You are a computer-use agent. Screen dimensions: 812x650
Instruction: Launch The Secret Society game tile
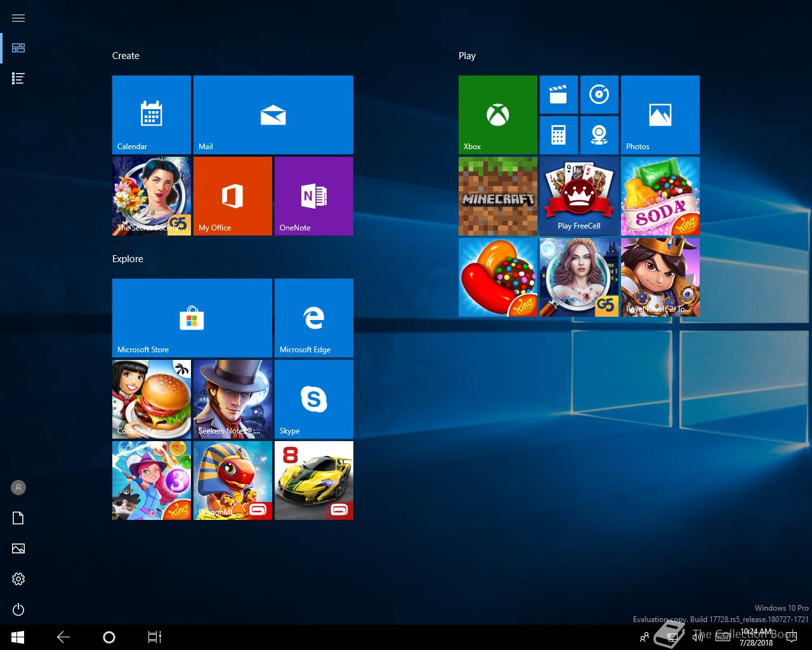(x=152, y=196)
